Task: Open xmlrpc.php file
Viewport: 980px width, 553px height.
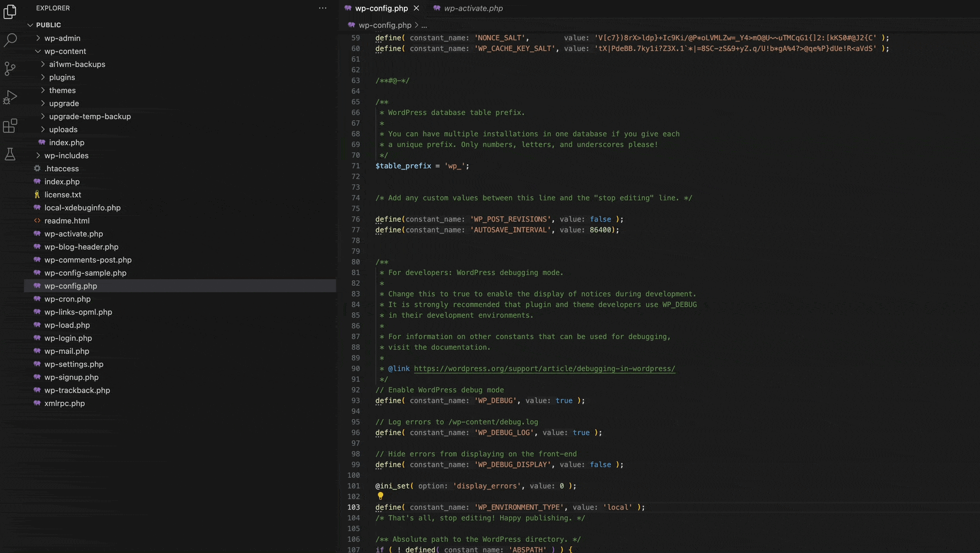Action: [x=65, y=403]
